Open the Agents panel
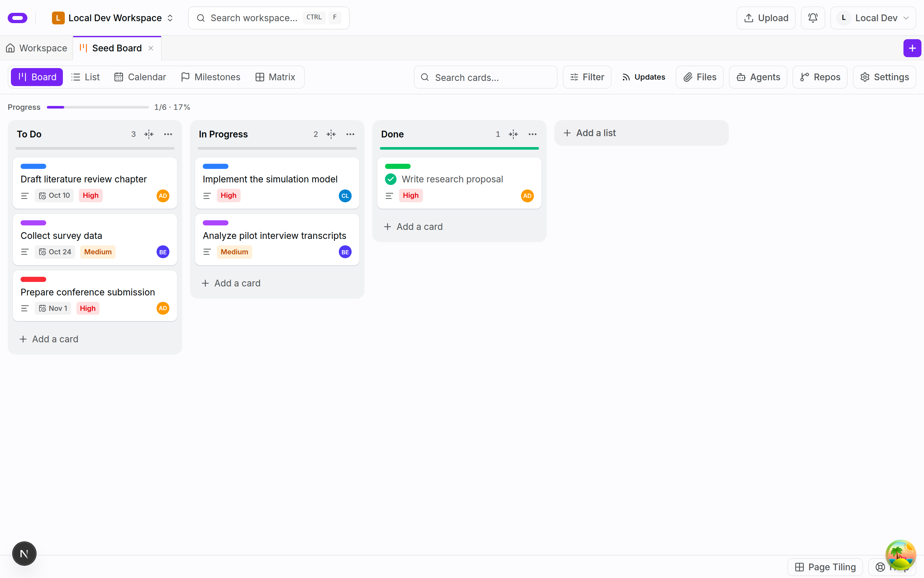Image resolution: width=924 pixels, height=578 pixels. [758, 77]
